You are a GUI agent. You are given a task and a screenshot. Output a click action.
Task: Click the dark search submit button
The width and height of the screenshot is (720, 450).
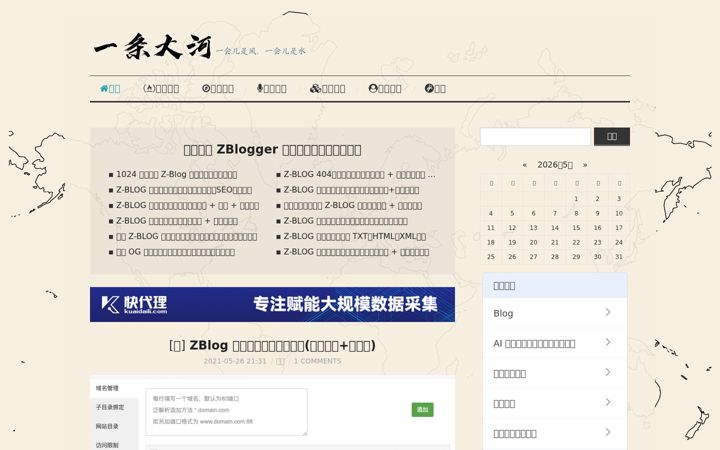point(612,136)
